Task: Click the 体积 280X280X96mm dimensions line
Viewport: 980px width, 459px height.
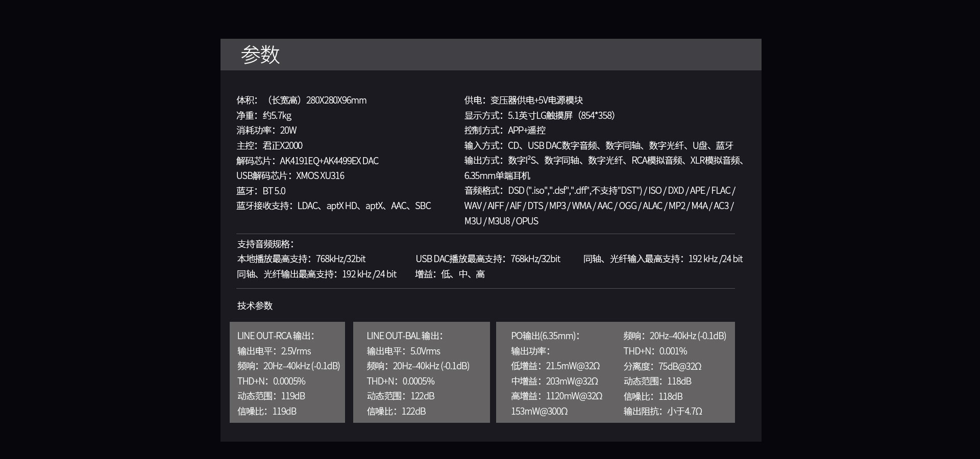Action: pos(301,100)
